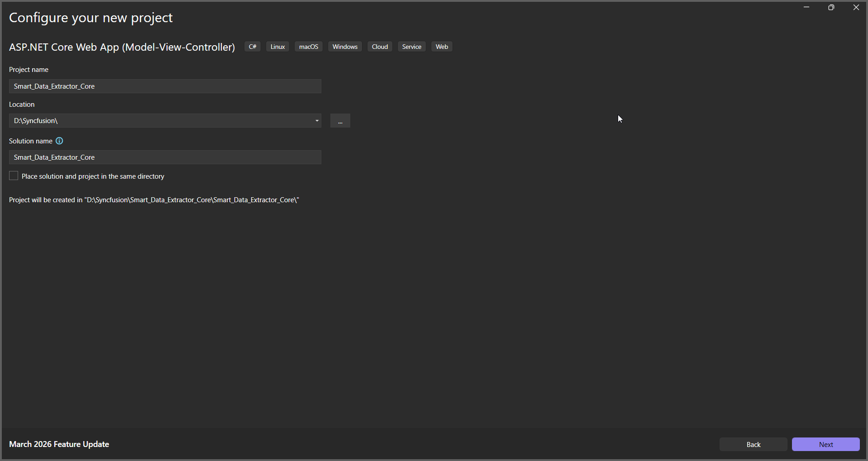Click the Web tag
Viewport: 868px width, 461px height.
coord(442,47)
